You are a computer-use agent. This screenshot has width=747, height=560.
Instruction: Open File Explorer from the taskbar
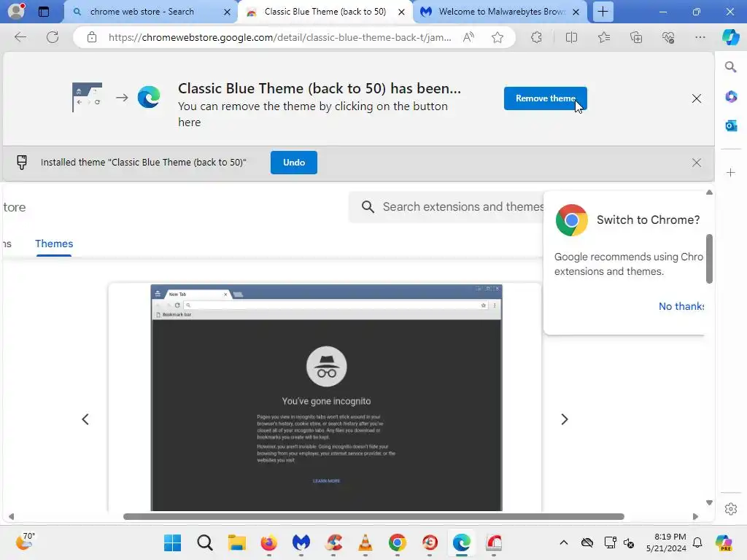[x=237, y=542]
